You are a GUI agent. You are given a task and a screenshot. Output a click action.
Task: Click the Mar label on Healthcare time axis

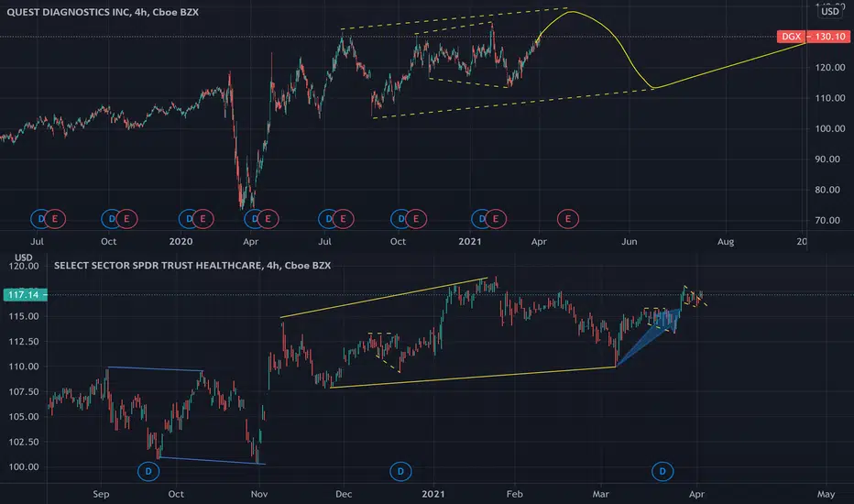[601, 494]
